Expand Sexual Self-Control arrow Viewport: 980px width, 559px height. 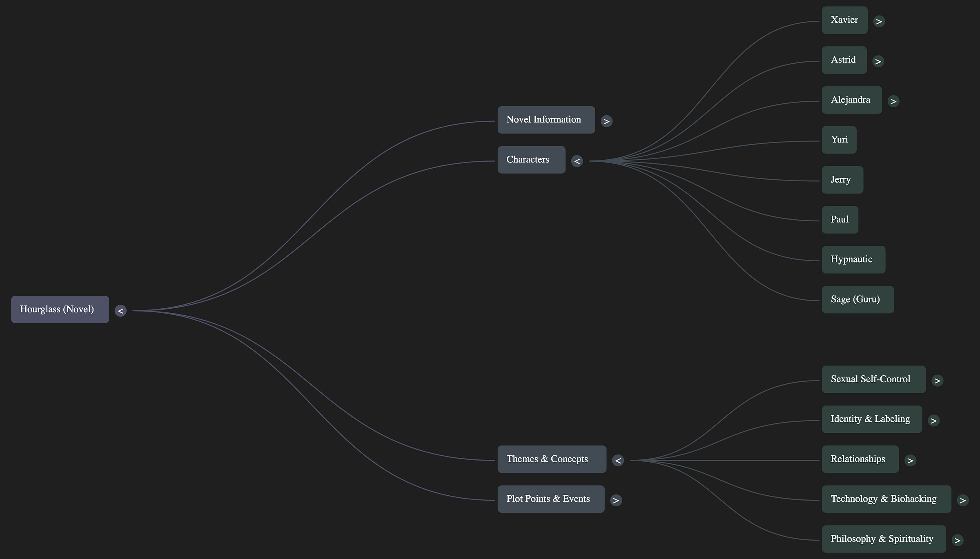pyautogui.click(x=937, y=381)
